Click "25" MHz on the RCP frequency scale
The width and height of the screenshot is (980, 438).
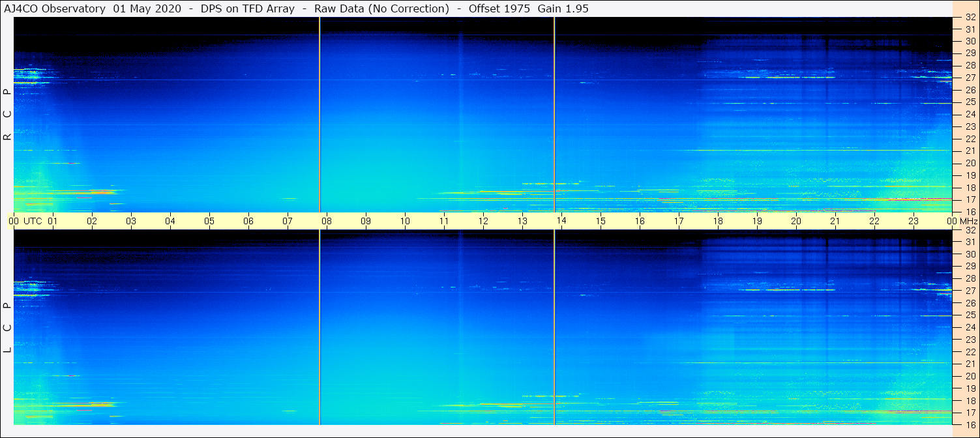pyautogui.click(x=970, y=102)
